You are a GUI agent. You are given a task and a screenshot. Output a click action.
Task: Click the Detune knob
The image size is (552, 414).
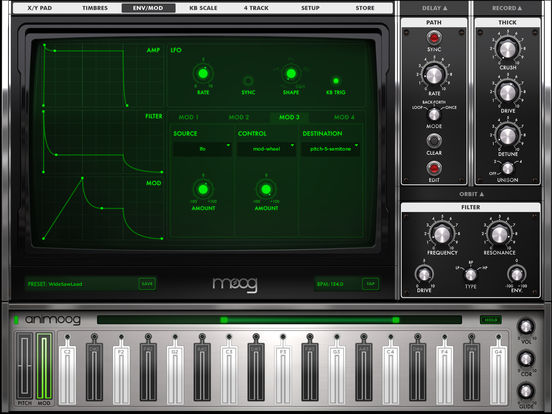507,136
